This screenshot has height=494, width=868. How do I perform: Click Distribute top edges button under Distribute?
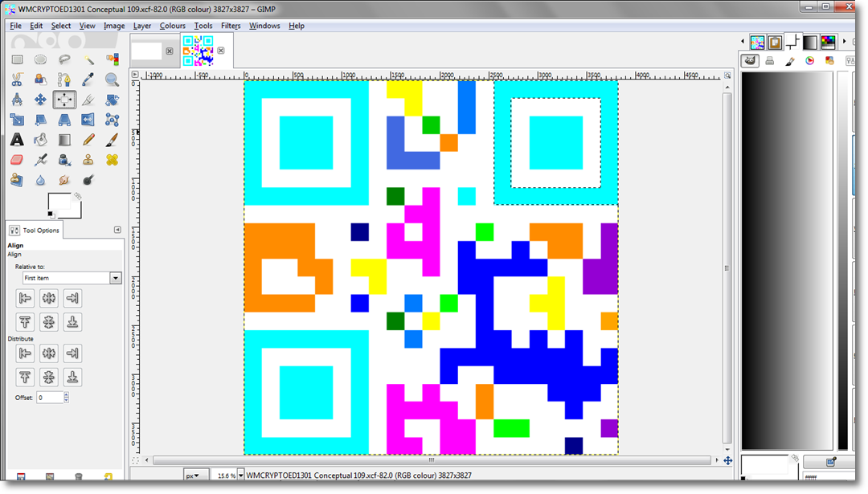(x=25, y=378)
